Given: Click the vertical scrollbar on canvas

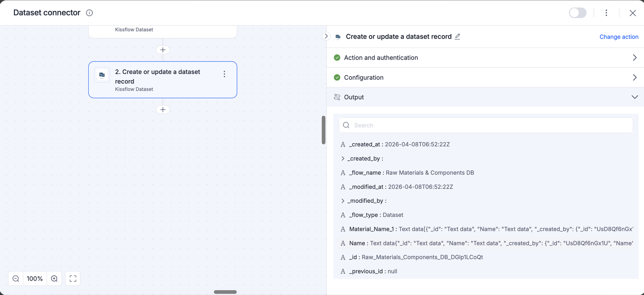Looking at the screenshot, I should pyautogui.click(x=323, y=130).
